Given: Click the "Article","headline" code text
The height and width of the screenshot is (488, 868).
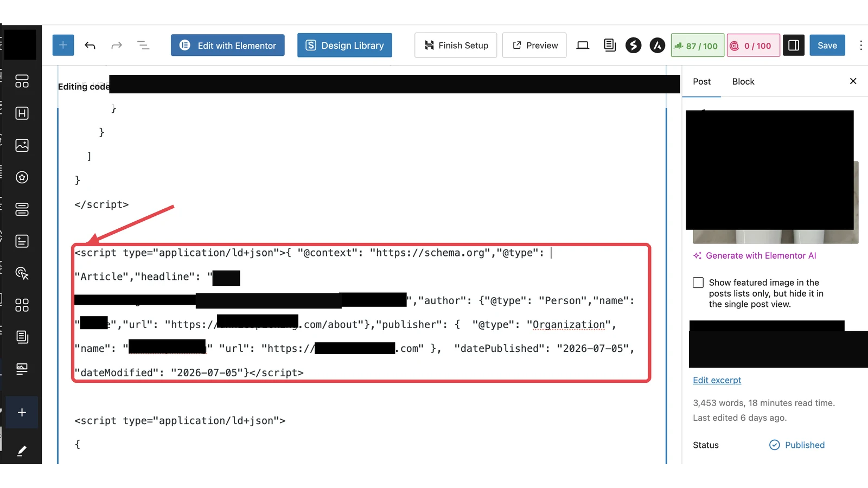Looking at the screenshot, I should pyautogui.click(x=137, y=277).
